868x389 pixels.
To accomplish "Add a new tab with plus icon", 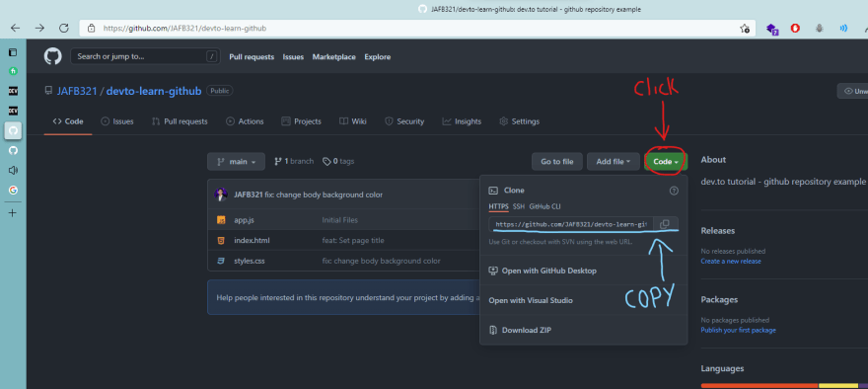I will click(13, 213).
